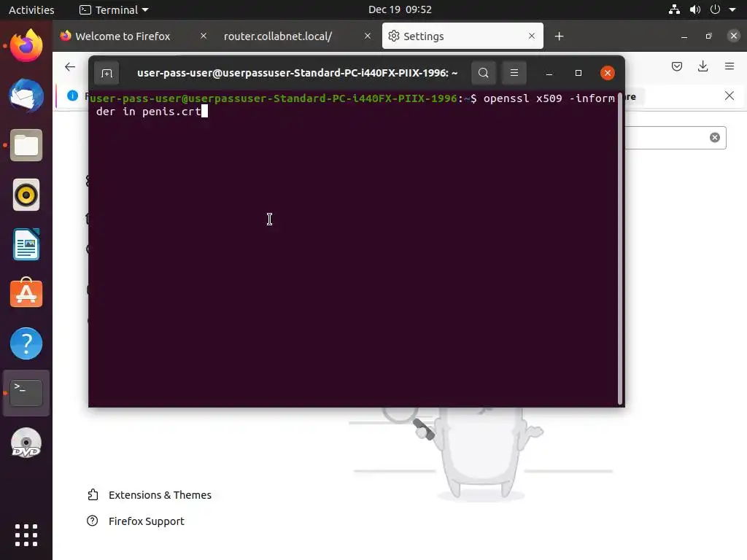Screen dimensions: 747x560
Task: Open Firefox Downloads panel icon
Action: (703, 66)
